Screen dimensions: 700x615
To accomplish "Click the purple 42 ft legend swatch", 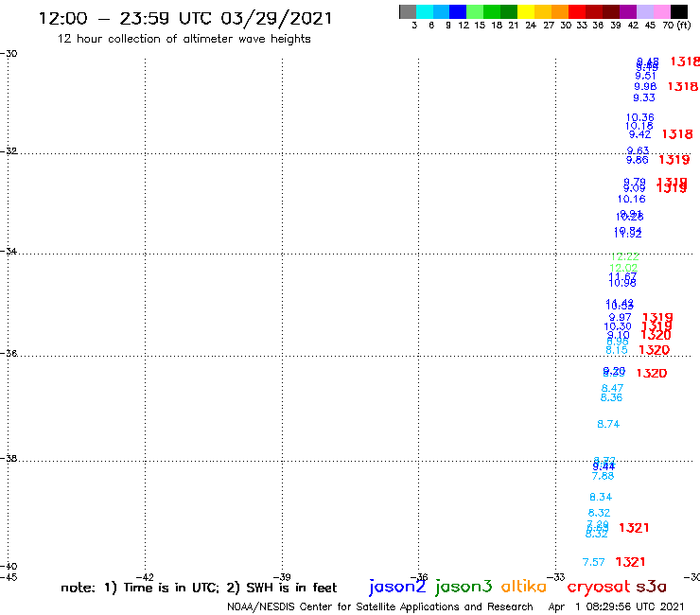I will (x=628, y=11).
